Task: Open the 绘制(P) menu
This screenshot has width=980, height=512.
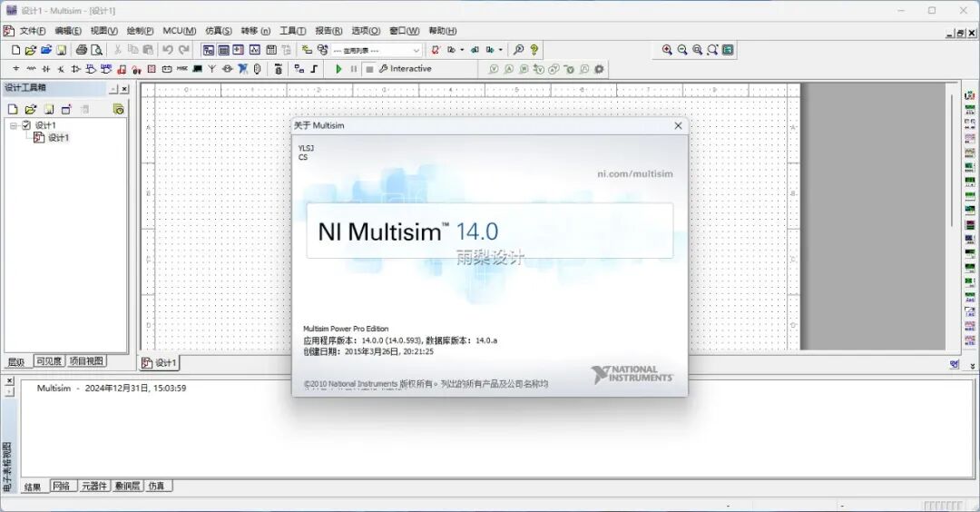Action: point(140,31)
